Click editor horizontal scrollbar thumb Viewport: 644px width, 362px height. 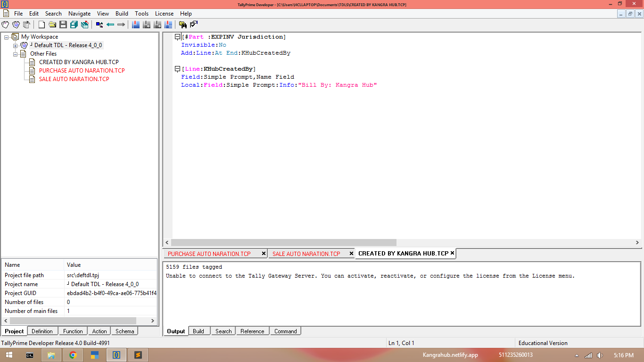(x=284, y=242)
